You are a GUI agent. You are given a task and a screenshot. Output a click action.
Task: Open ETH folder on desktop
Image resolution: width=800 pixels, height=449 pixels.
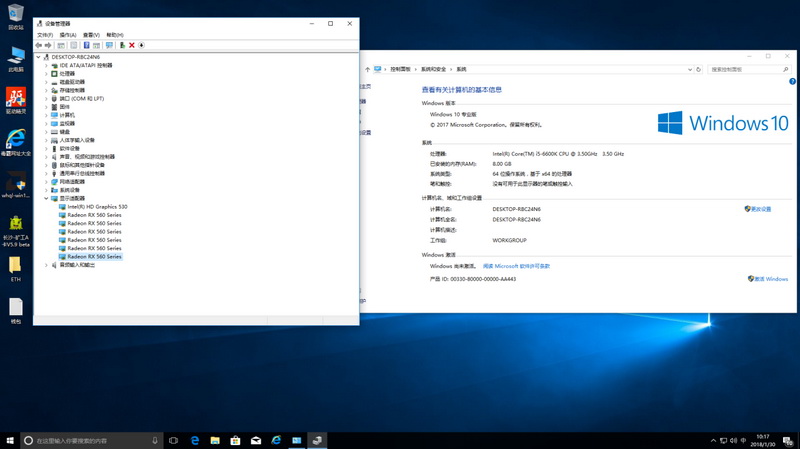coord(16,269)
